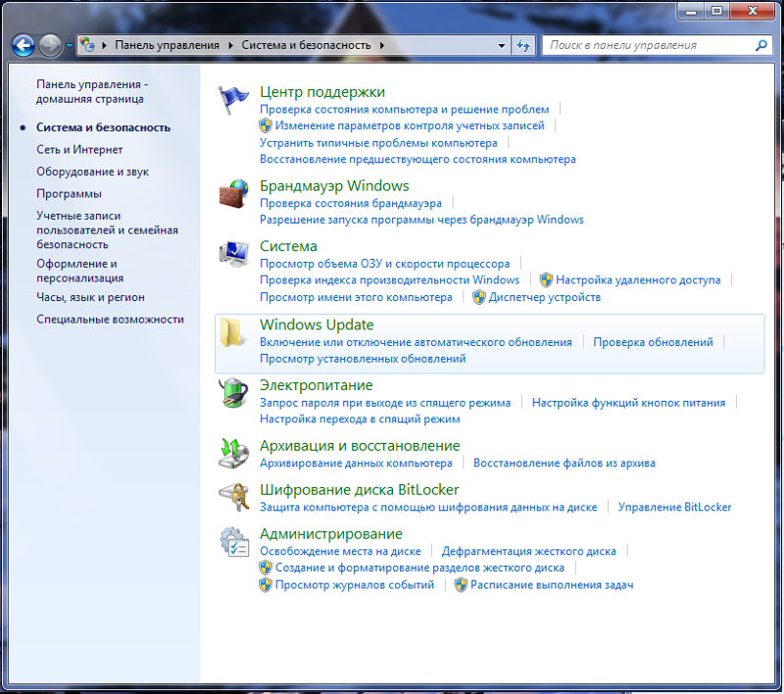Click Восстановление предшествующего состояния компьютера
This screenshot has height=694, width=784.
pyautogui.click(x=418, y=159)
